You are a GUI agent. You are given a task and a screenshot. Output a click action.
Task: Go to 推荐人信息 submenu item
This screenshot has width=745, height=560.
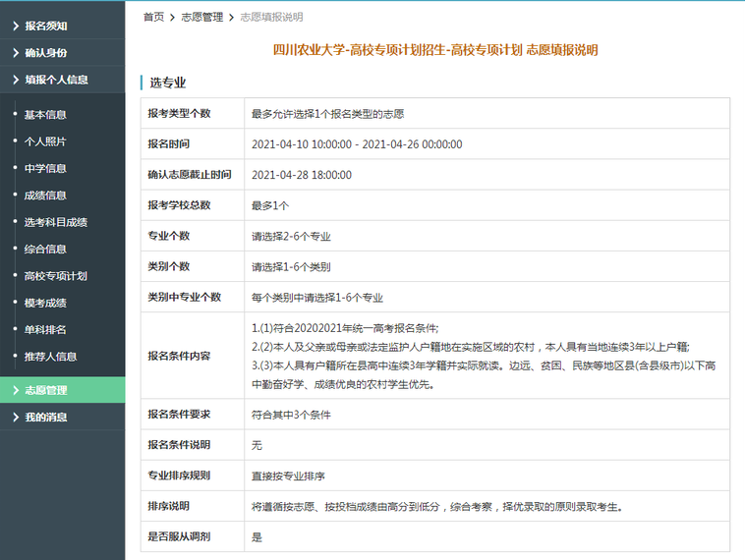tap(50, 357)
